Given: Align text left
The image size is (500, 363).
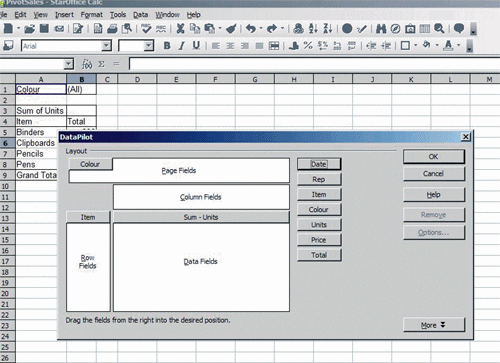Looking at the screenshot, I should (216, 46).
